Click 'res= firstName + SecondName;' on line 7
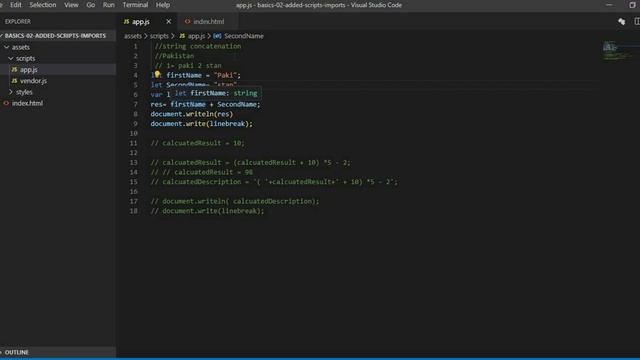640x360 pixels. tap(205, 104)
